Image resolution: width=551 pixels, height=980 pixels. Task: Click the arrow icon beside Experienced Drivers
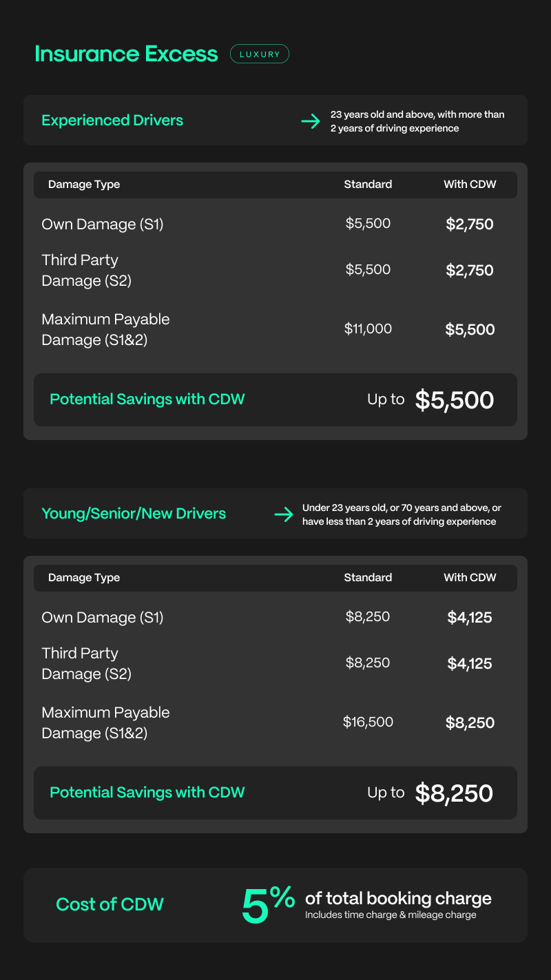pyautogui.click(x=311, y=121)
